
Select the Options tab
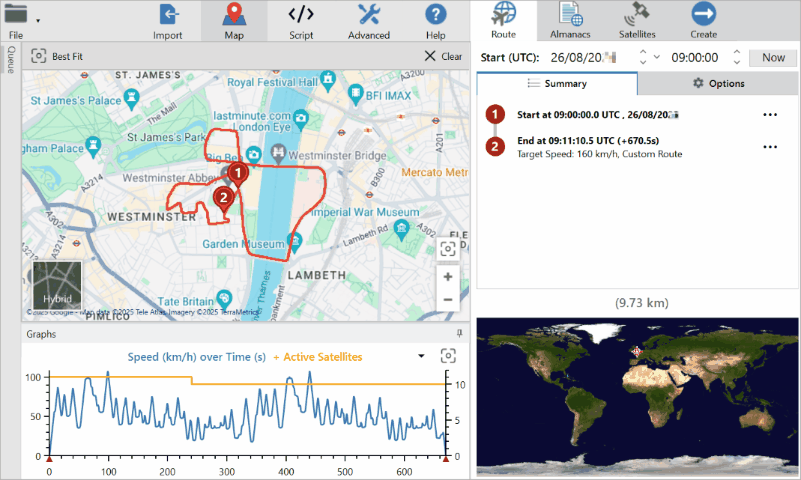pyautogui.click(x=718, y=83)
